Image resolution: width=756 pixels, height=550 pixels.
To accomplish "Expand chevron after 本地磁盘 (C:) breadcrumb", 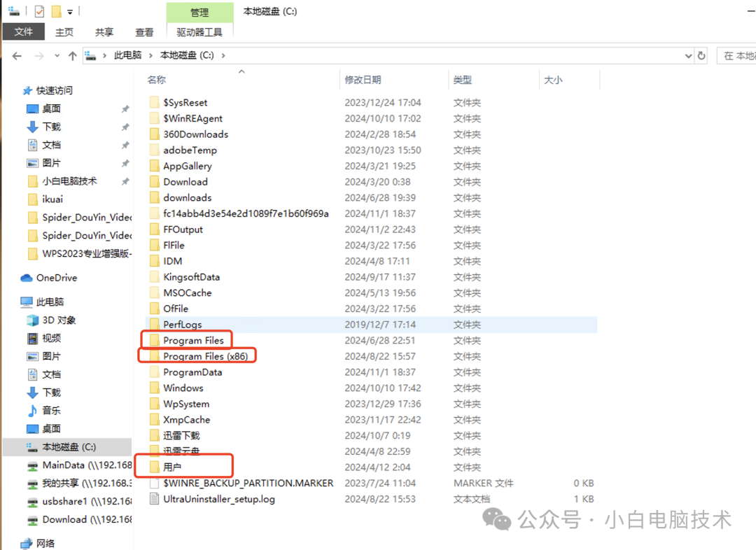I will (x=223, y=55).
